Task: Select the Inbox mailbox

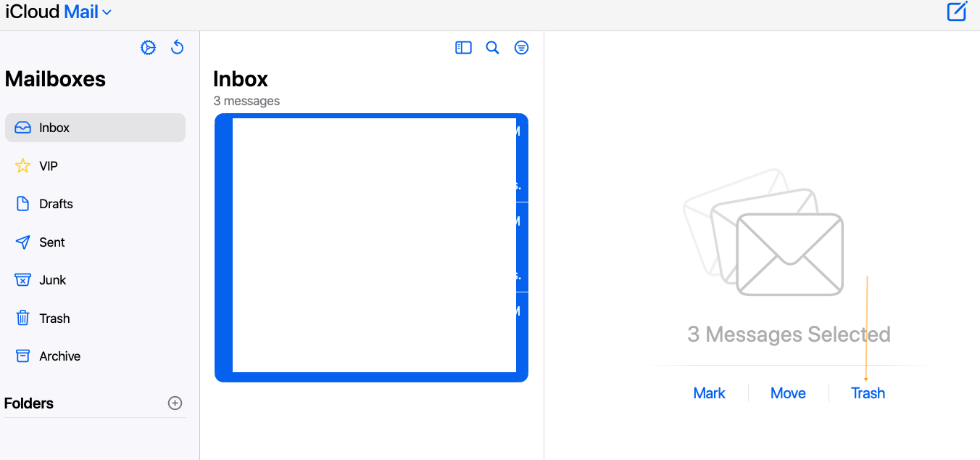Action: pos(95,128)
